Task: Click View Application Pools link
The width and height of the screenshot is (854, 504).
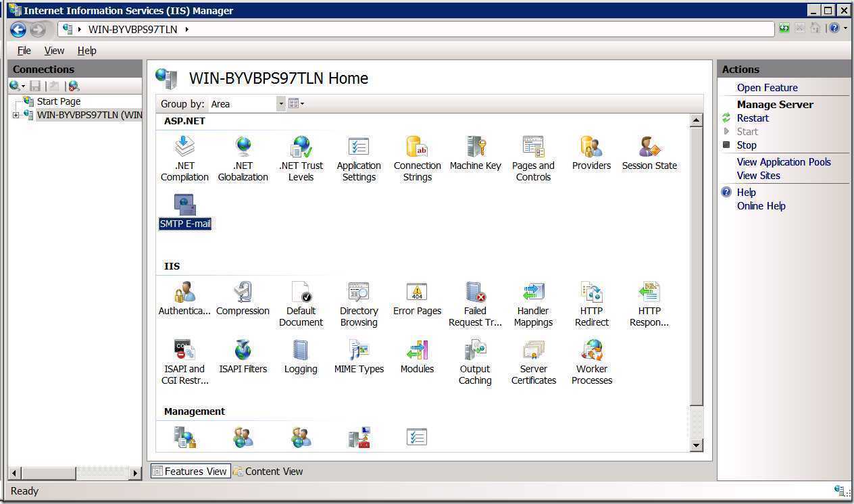Action: click(784, 162)
